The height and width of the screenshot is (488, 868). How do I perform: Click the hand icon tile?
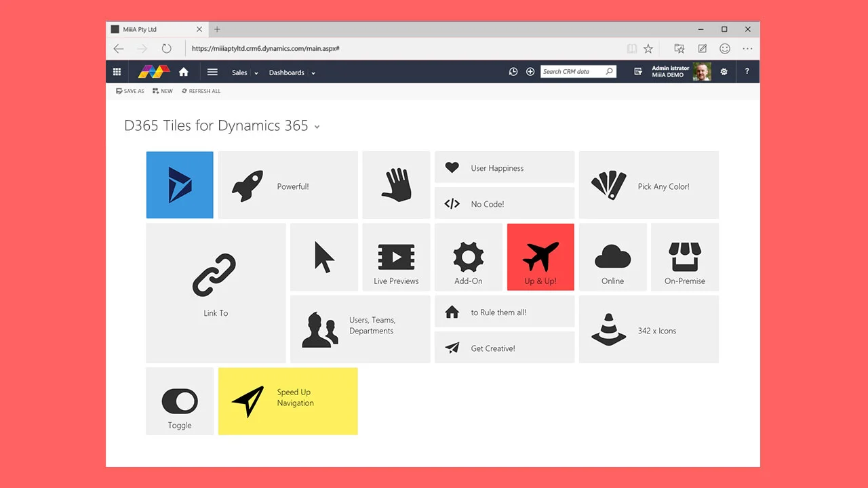396,185
